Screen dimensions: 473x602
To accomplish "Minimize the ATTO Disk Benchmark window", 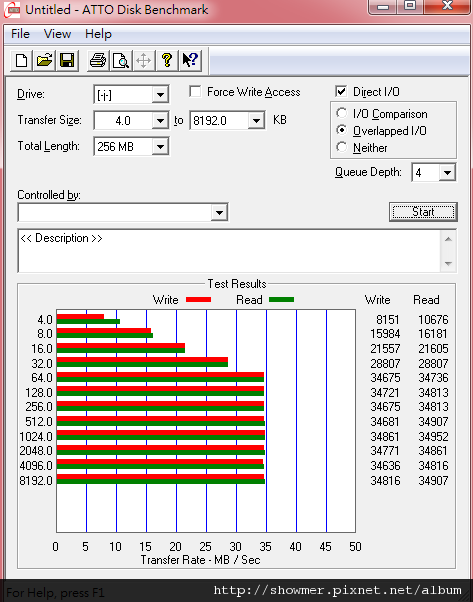I will click(382, 6).
